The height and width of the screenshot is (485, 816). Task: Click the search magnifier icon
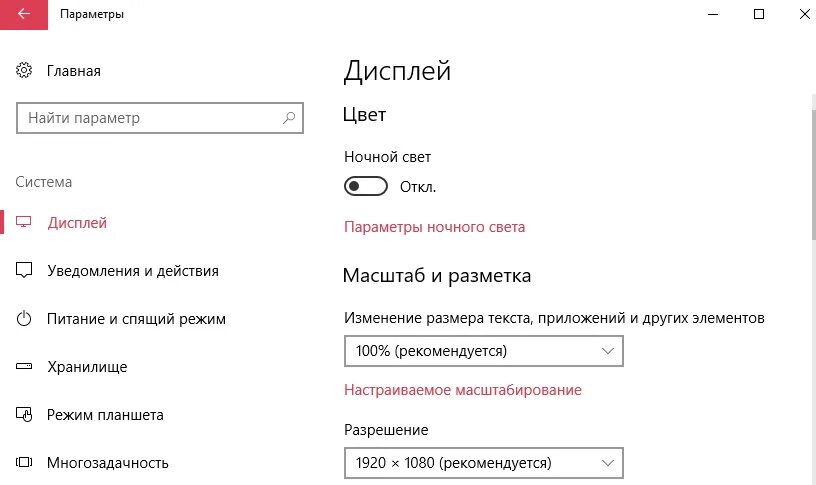pyautogui.click(x=289, y=118)
